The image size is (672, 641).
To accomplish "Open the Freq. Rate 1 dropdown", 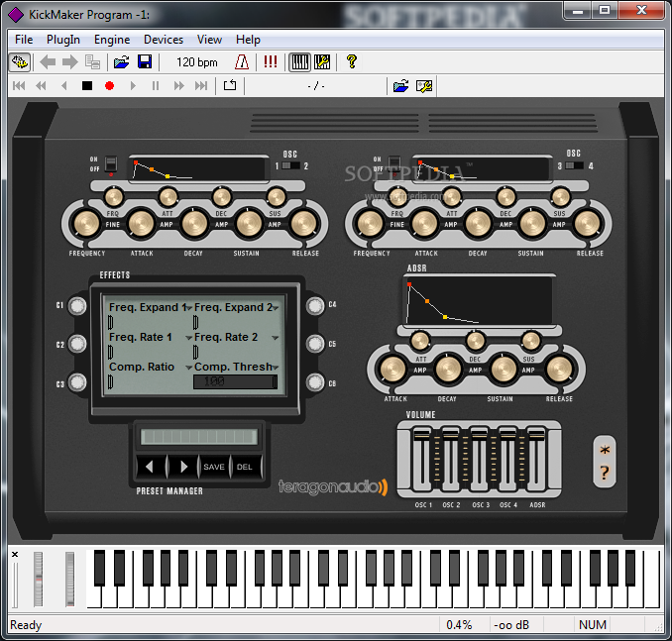I will [x=188, y=338].
